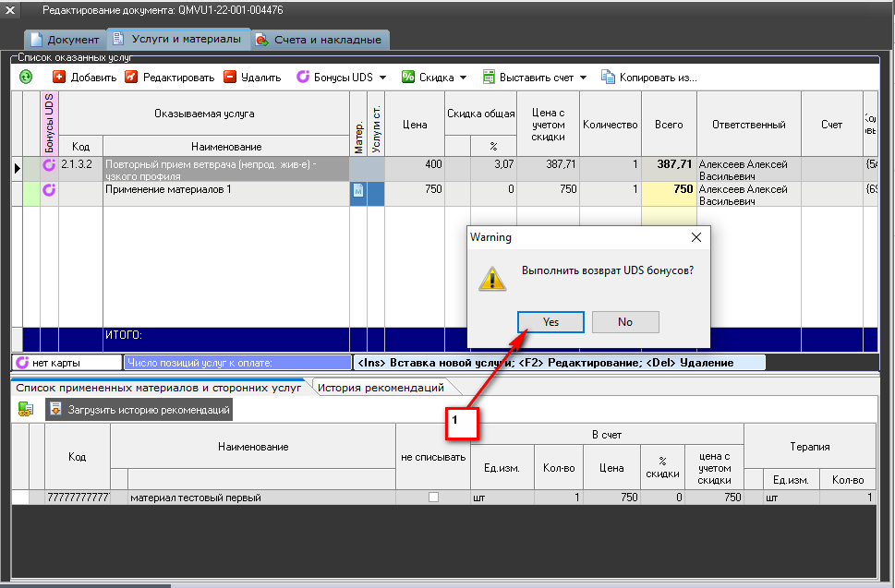
Task: Click Копировать из... toolbar button
Action: click(649, 78)
